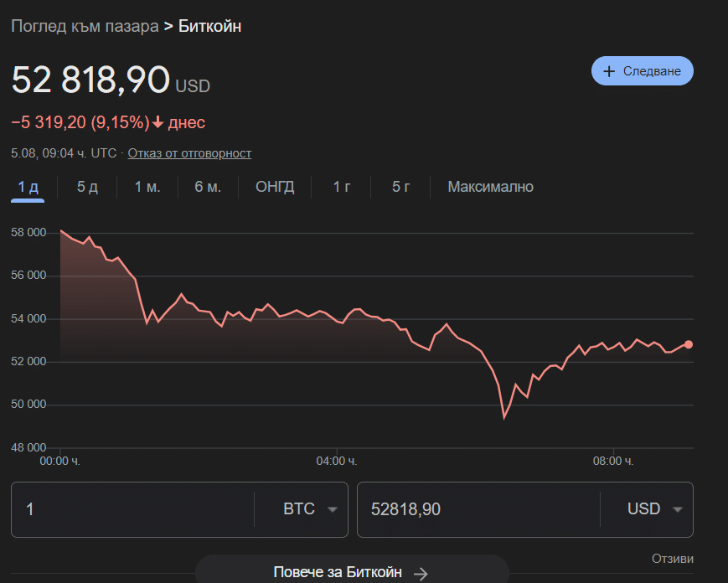Select the ОНГД year-to-date tab

pos(275,187)
